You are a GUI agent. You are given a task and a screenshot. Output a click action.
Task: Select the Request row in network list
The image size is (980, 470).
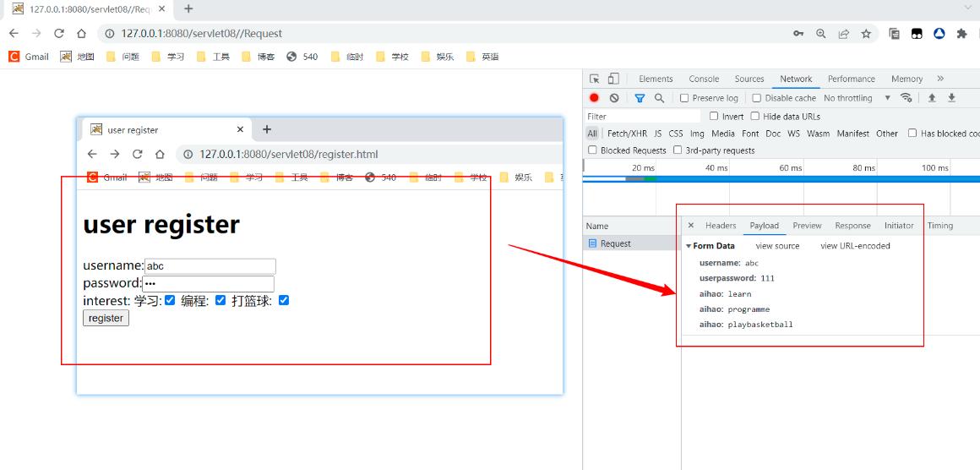coord(631,243)
